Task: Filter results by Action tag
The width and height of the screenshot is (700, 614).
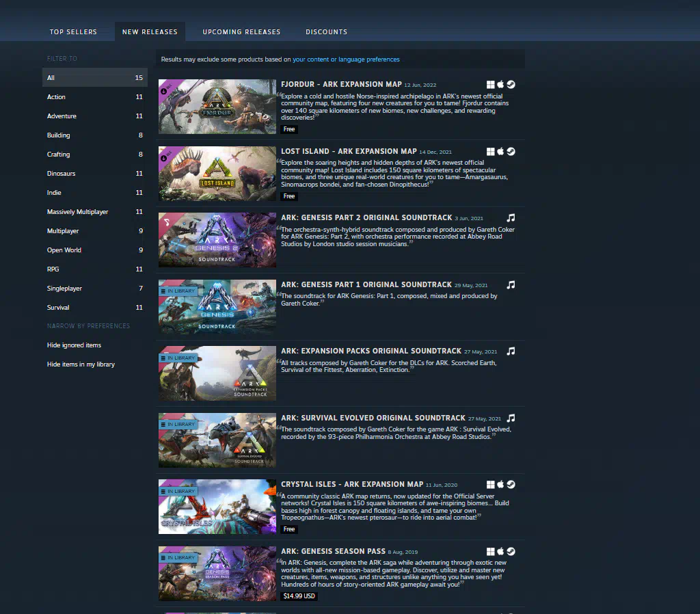Action: click(94, 97)
